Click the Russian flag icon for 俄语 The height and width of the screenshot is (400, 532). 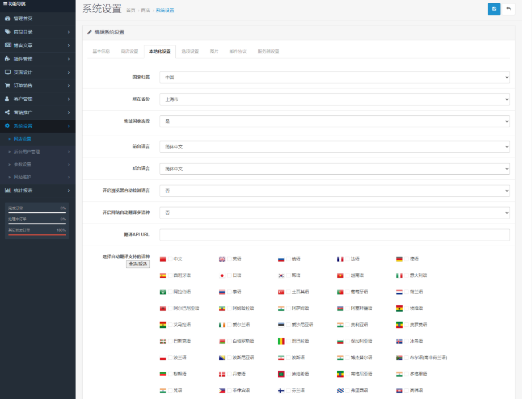click(x=281, y=259)
